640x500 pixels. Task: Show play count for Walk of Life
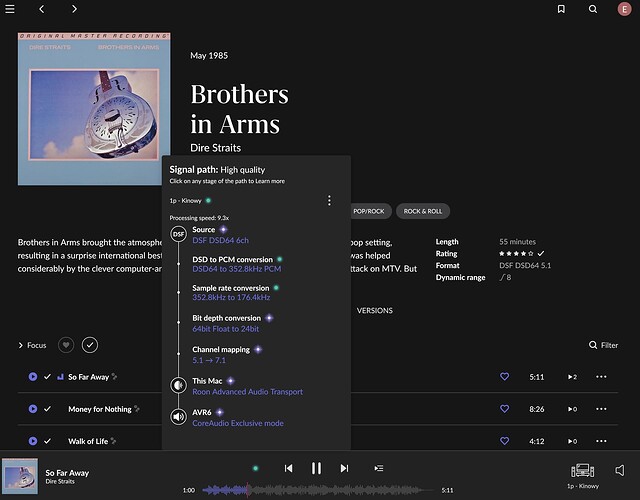tap(572, 441)
